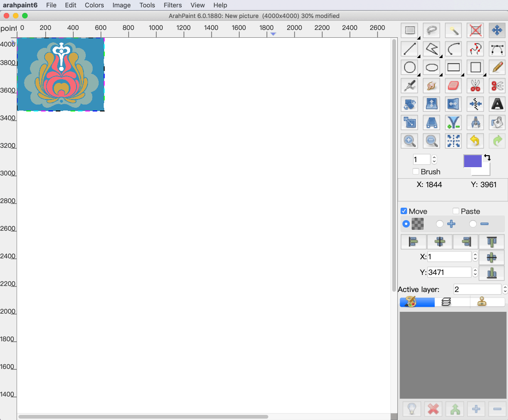The height and width of the screenshot is (420, 508).
Task: Enable the Brush checkbox
Action: [x=416, y=171]
